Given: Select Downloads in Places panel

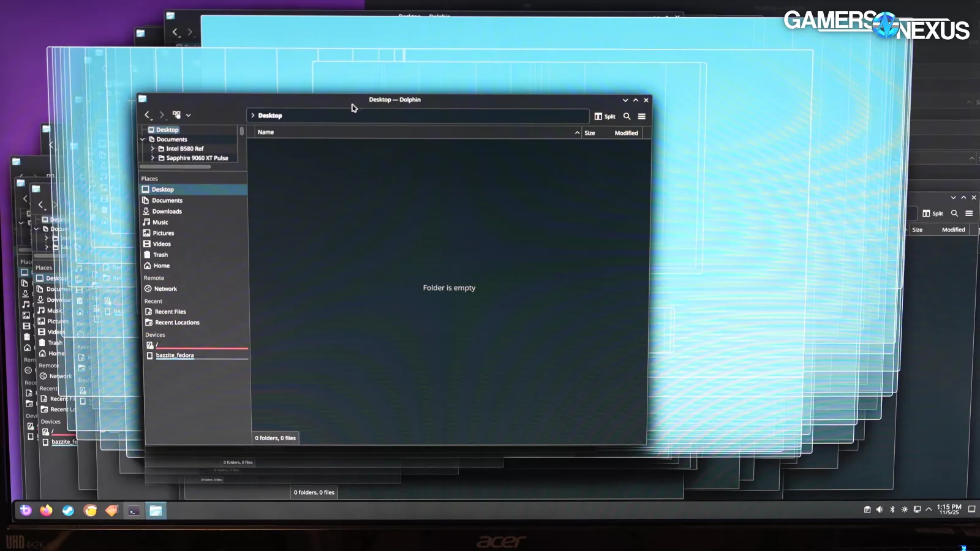Looking at the screenshot, I should 167,211.
